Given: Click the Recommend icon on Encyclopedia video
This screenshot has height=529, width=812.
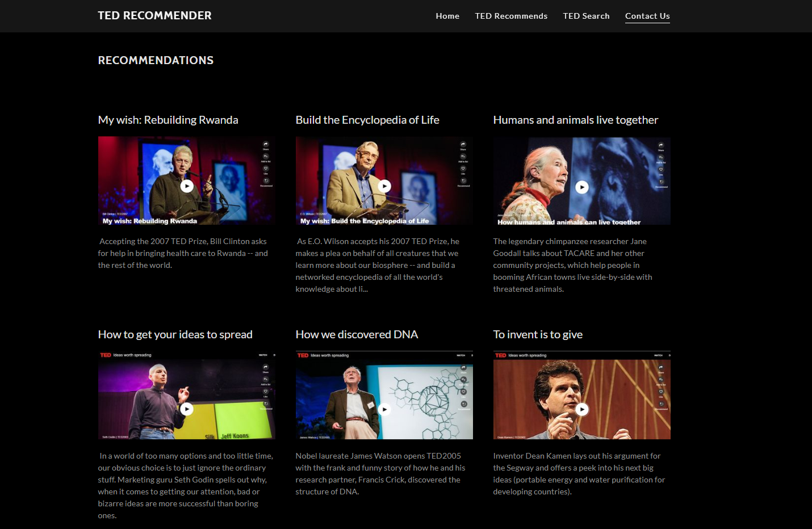Looking at the screenshot, I should (x=463, y=180).
